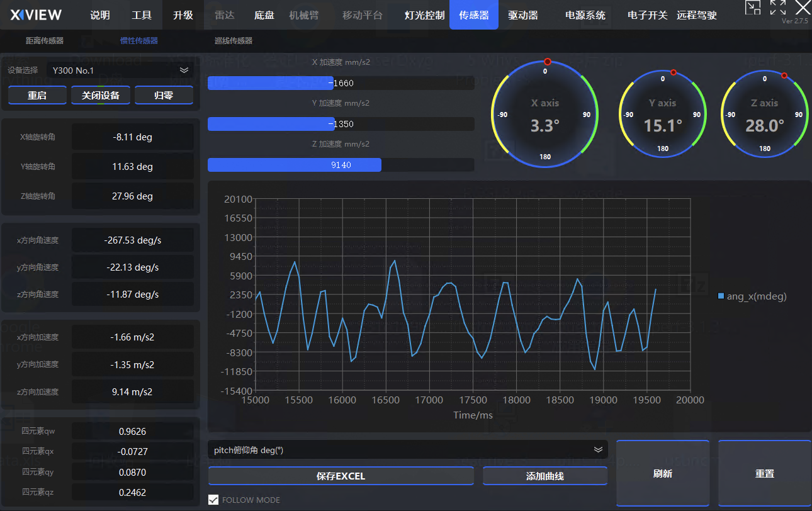
Task: Click the 保存EXCEL button
Action: [341, 476]
